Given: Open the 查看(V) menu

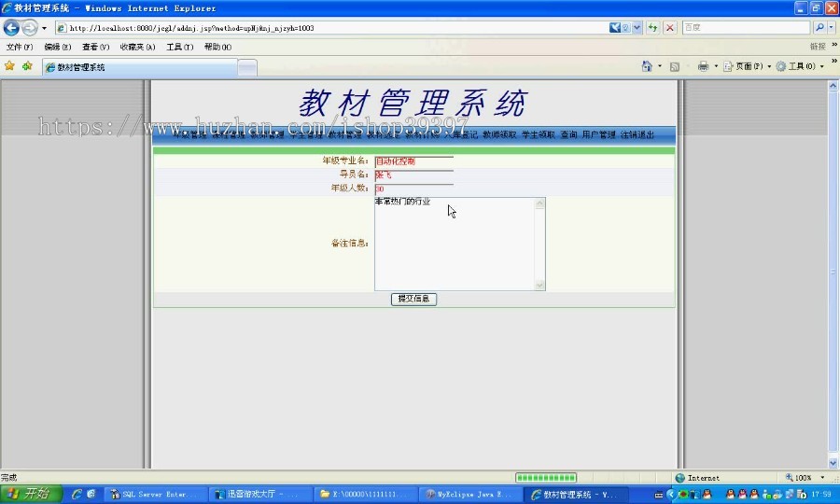Looking at the screenshot, I should click(95, 47).
